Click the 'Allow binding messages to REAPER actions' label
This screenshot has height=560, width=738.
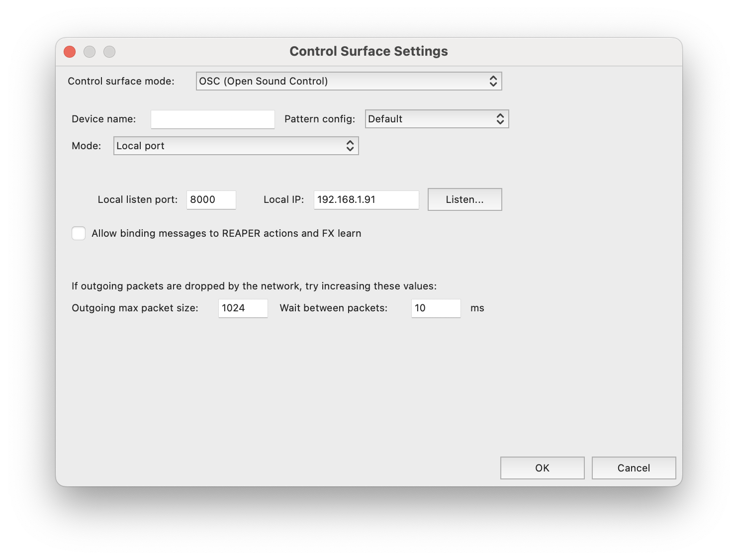tap(226, 233)
